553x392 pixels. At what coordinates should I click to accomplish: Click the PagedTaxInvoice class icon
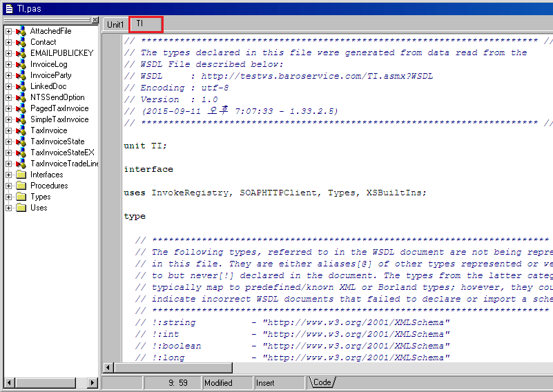21,108
